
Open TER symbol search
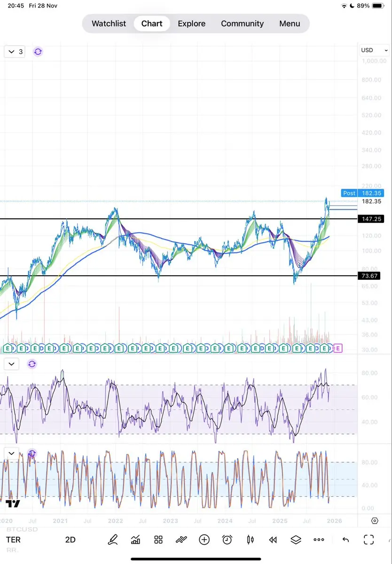(13, 540)
